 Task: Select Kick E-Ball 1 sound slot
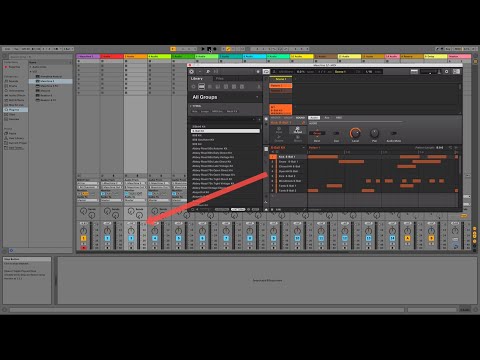pyautogui.click(x=288, y=157)
